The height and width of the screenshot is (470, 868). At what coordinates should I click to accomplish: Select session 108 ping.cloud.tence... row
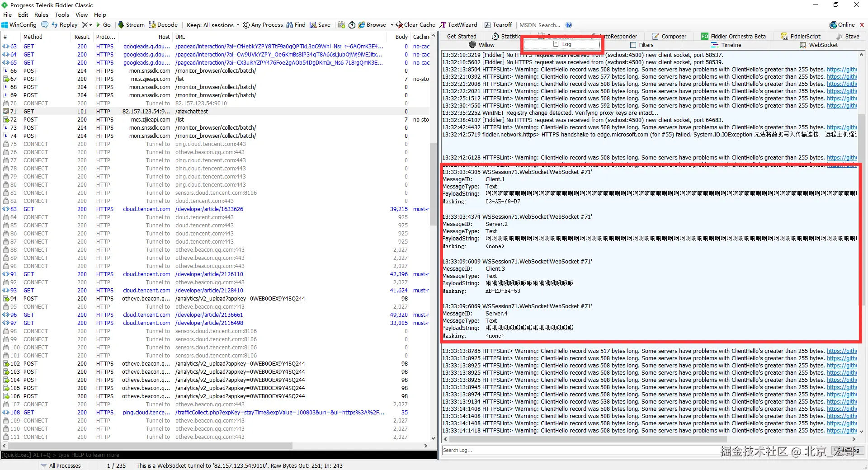pyautogui.click(x=215, y=412)
